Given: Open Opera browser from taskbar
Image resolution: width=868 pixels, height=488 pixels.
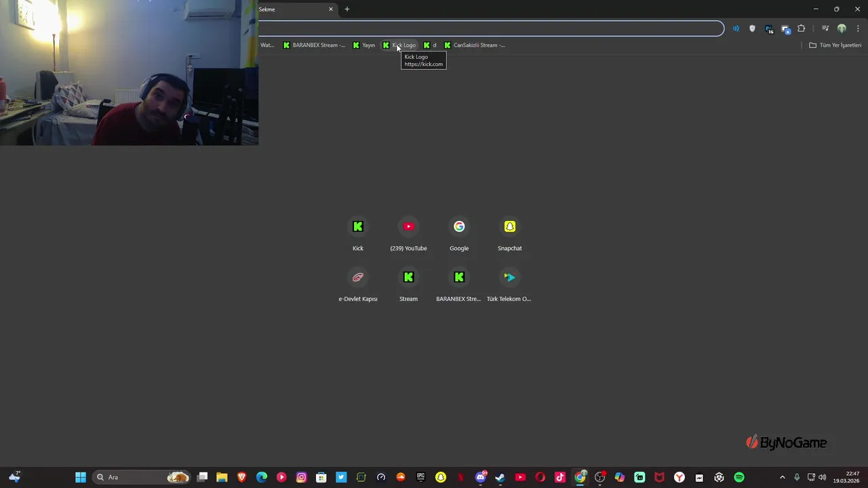Looking at the screenshot, I should (540, 477).
